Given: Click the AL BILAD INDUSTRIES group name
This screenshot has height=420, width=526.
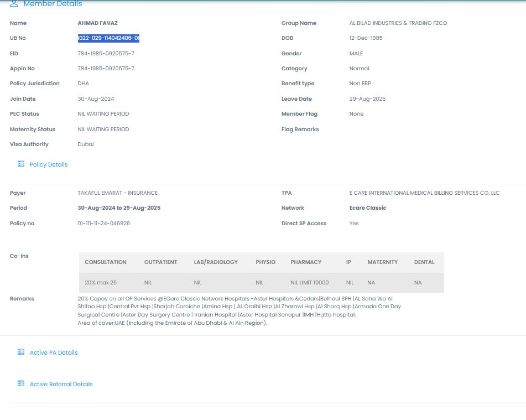Looking at the screenshot, I should pos(398,23).
